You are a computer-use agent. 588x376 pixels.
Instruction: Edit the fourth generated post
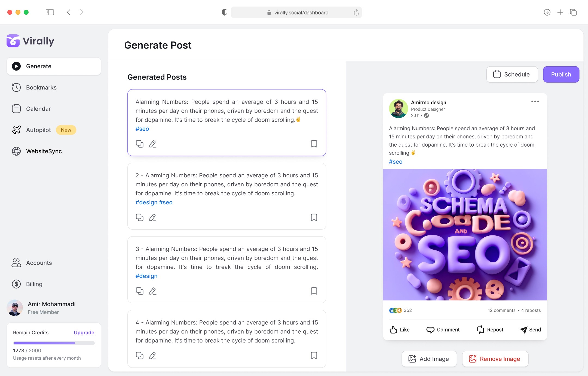(x=153, y=356)
